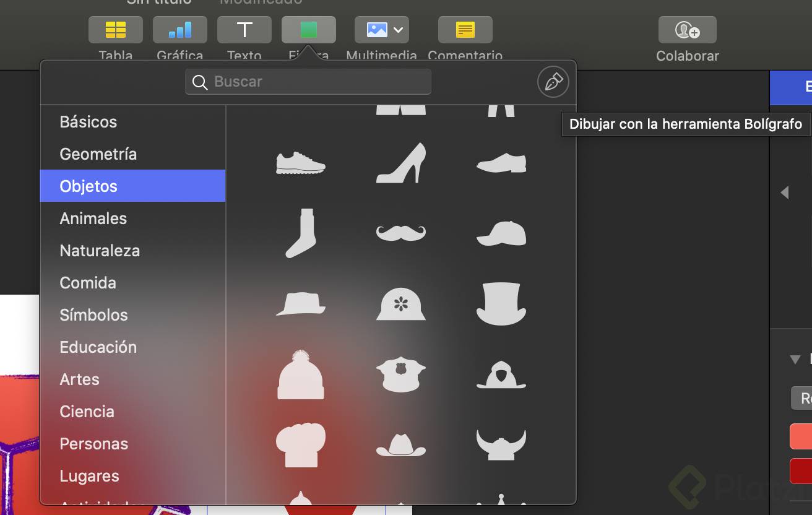View the Símbolos shape category

point(132,314)
